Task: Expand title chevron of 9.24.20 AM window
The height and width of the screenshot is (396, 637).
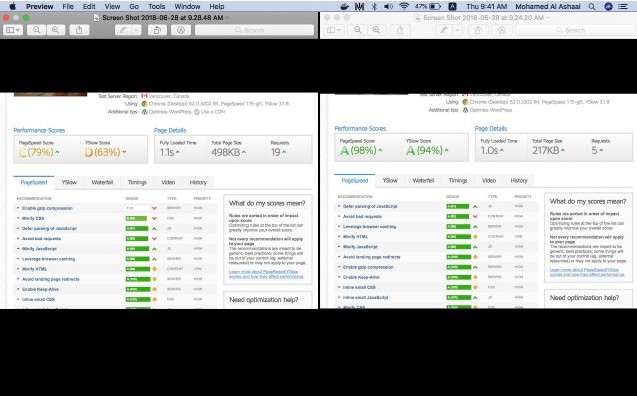Action: pyautogui.click(x=548, y=17)
